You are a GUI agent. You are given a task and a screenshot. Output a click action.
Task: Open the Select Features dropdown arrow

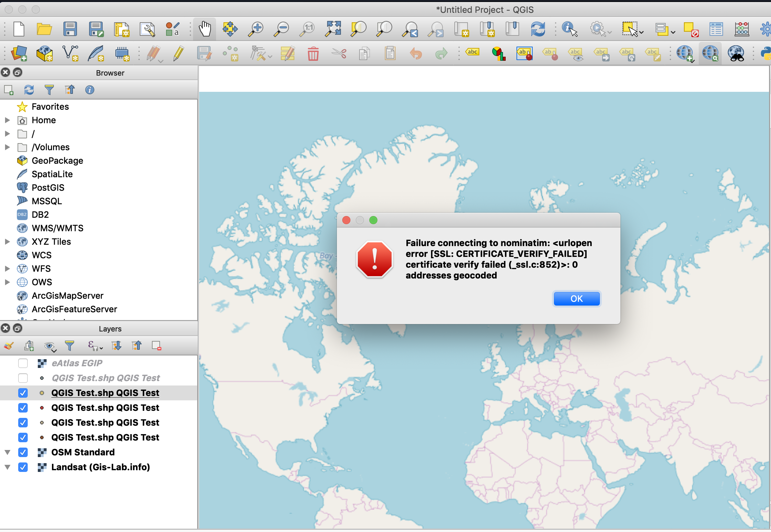(x=641, y=33)
